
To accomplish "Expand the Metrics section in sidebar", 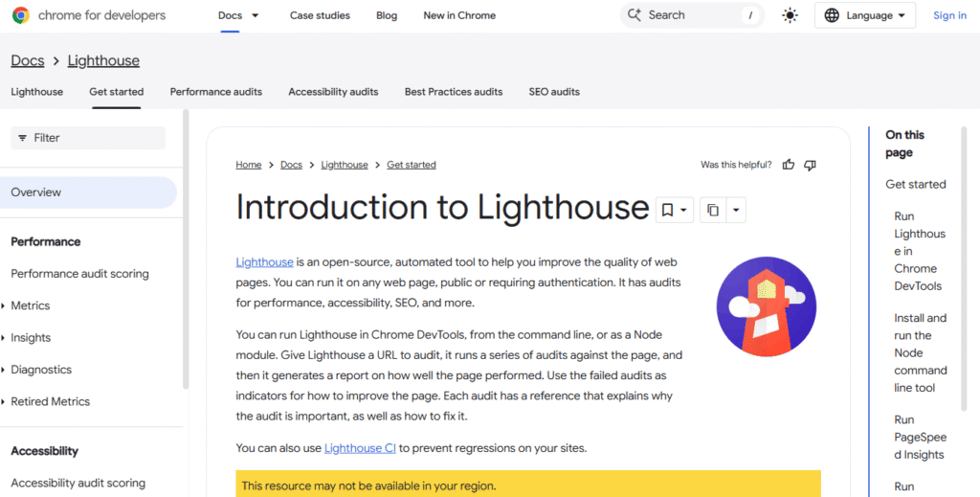I will (3, 305).
